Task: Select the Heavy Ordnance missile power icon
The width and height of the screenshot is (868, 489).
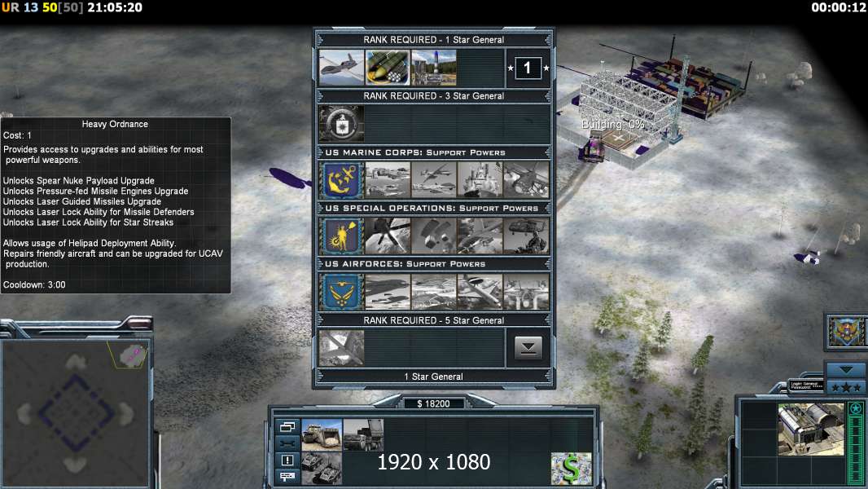Action: point(388,68)
